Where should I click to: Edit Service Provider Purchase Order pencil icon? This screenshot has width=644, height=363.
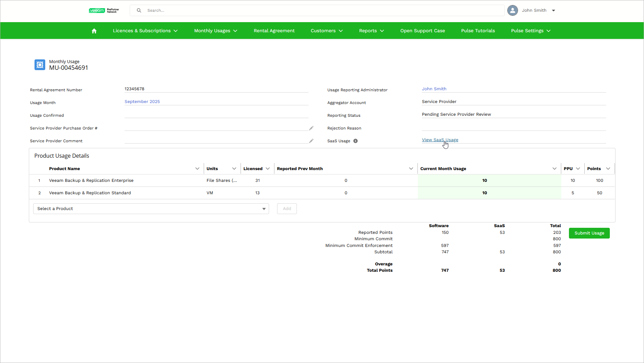click(311, 128)
